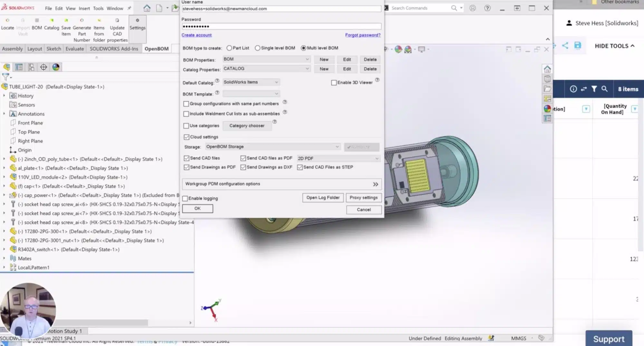The height and width of the screenshot is (346, 644).
Task: Open the FeatureManager design tree tab
Action: click(7, 67)
